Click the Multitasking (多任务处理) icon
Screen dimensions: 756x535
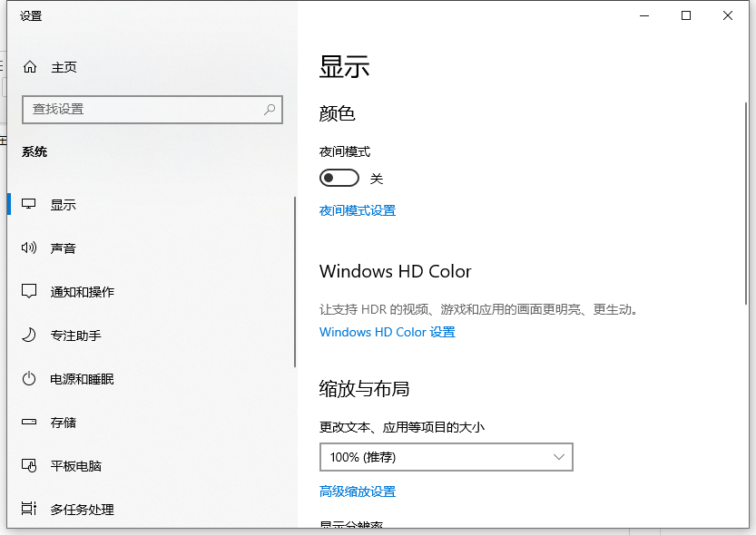30,510
